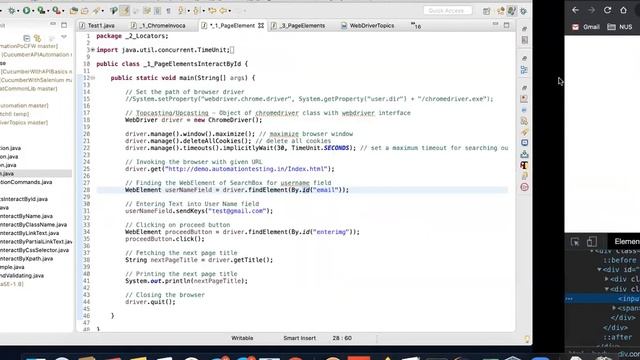Select InteractByClassName.java in Package Explorer
This screenshot has height=360, width=640.
[x=33, y=224]
